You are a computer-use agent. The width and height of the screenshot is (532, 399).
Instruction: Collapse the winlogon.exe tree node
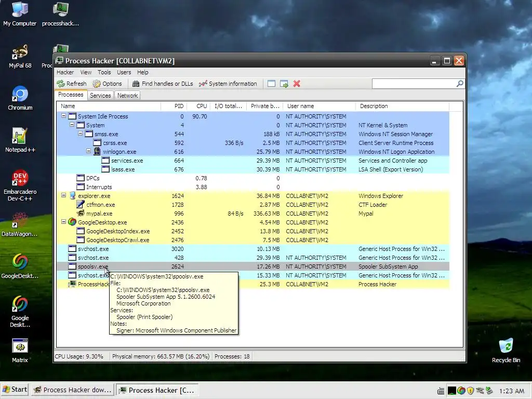88,151
